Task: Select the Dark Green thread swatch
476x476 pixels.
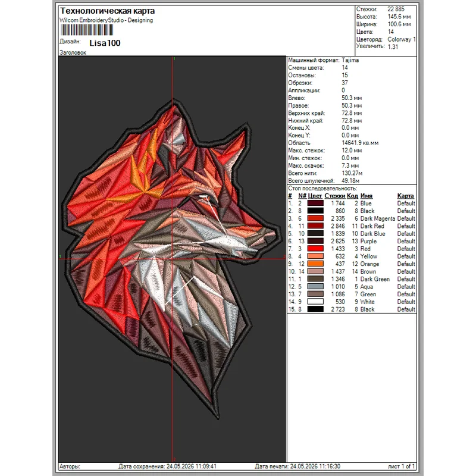Action: [x=315, y=279]
